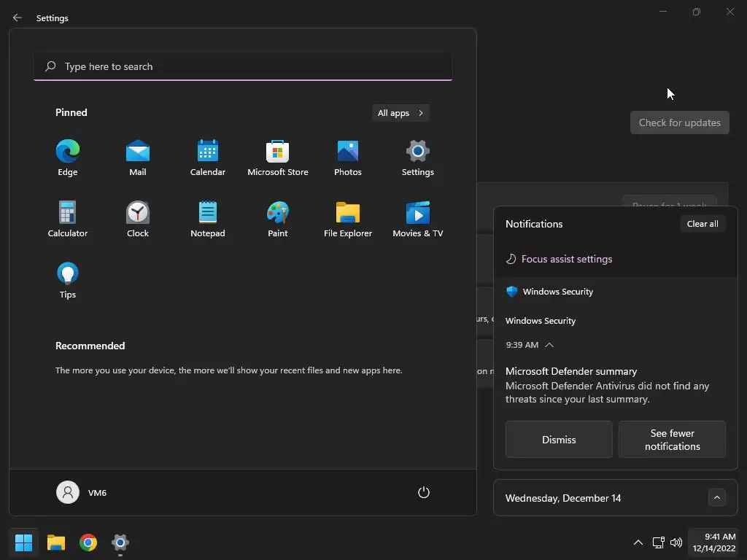Click the Windows Security shield icon
The height and width of the screenshot is (560, 747).
(x=511, y=292)
